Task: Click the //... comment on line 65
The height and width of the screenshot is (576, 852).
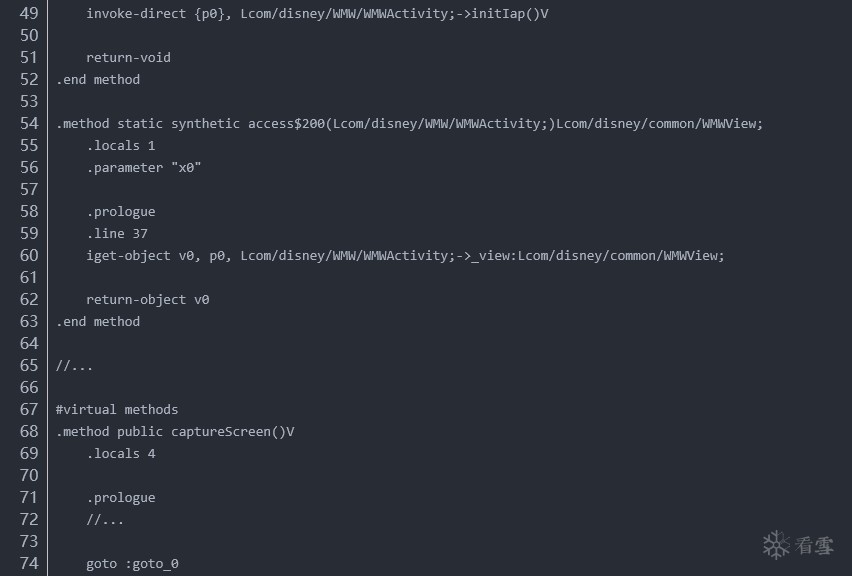Action: coord(74,366)
